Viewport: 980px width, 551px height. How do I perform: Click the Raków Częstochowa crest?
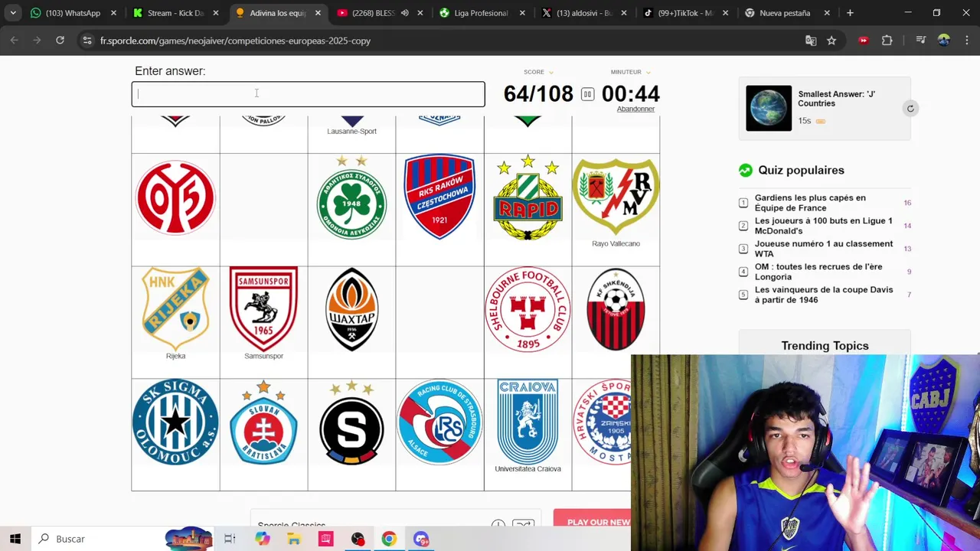439,197
